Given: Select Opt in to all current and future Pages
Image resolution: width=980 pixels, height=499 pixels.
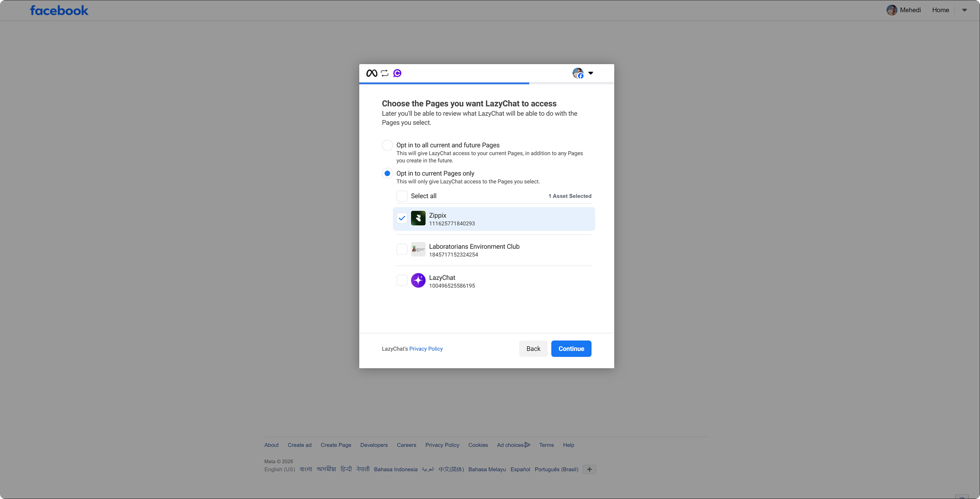Looking at the screenshot, I should coord(387,145).
